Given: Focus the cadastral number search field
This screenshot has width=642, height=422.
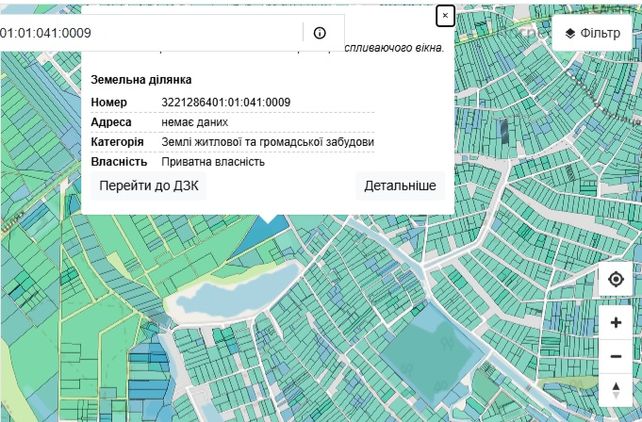Looking at the screenshot, I should 149,33.
